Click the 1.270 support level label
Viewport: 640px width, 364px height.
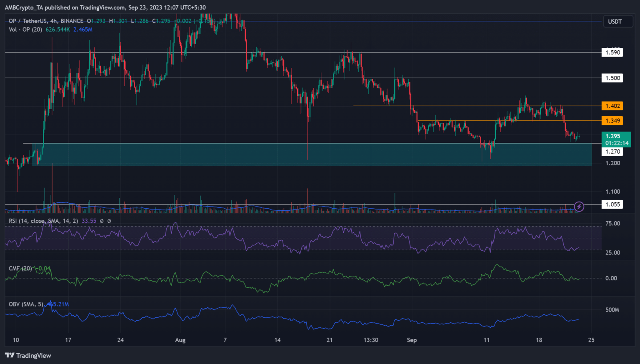(612, 152)
